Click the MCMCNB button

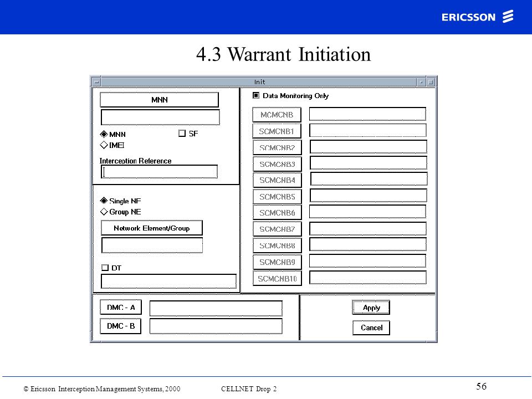click(277, 115)
